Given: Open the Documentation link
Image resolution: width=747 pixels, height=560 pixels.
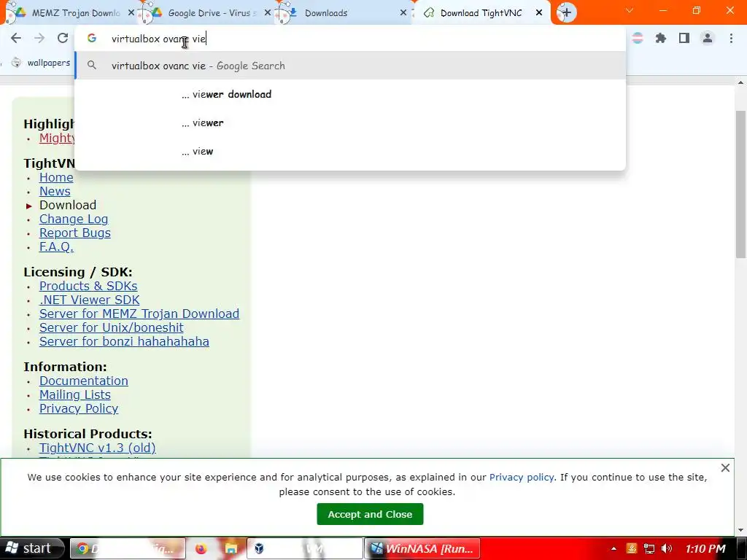Looking at the screenshot, I should click(83, 381).
